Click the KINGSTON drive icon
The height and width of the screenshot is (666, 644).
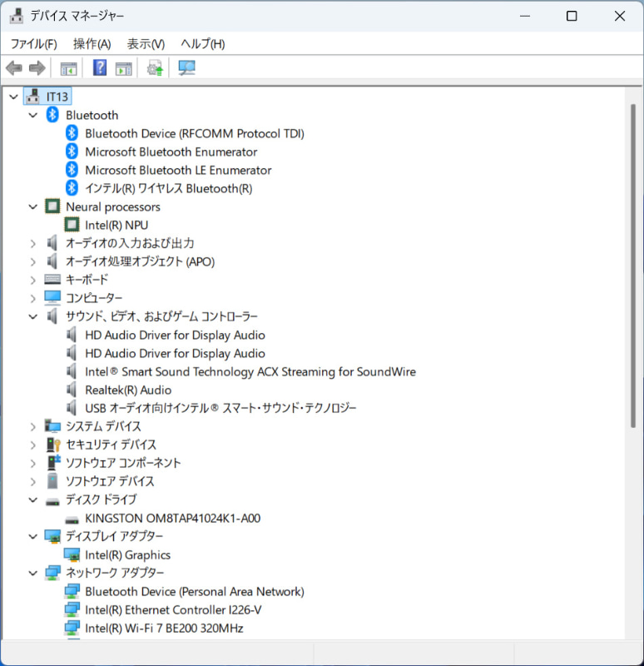72,519
